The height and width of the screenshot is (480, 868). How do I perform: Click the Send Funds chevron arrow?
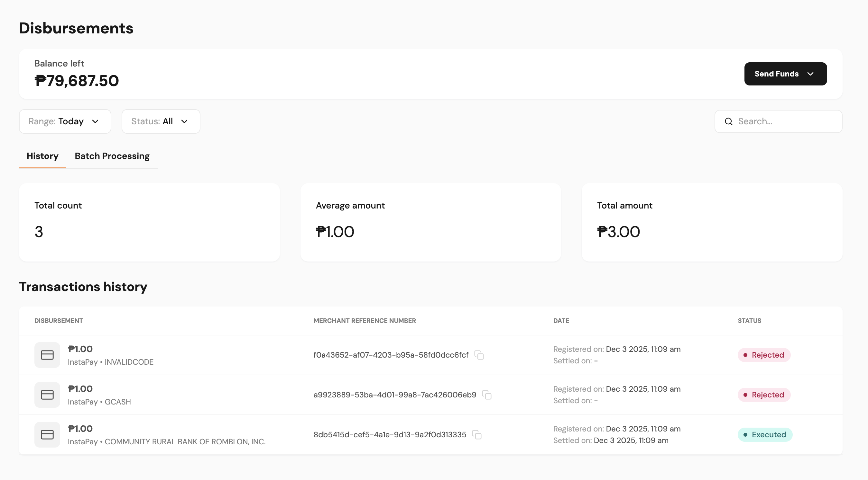pyautogui.click(x=810, y=74)
